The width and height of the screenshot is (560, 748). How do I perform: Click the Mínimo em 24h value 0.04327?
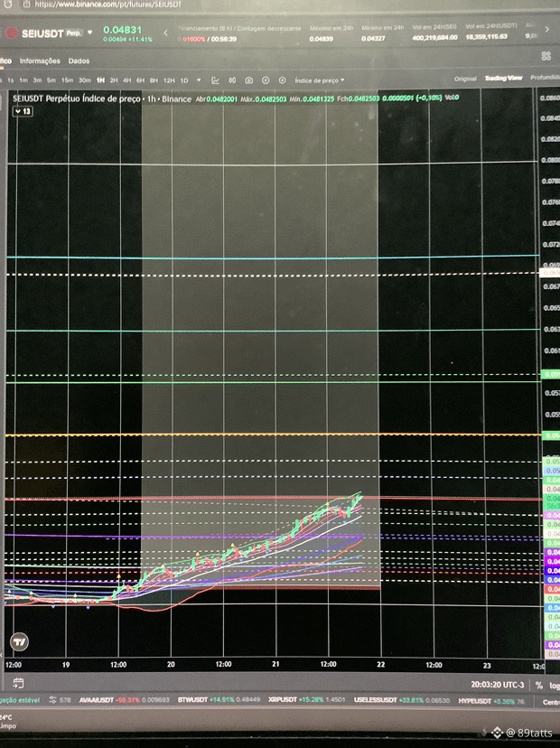pos(373,38)
